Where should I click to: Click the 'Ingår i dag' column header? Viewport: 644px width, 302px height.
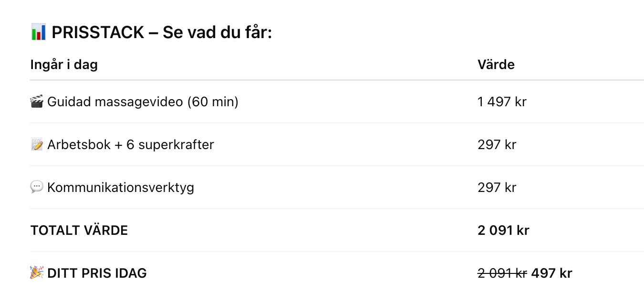point(64,65)
